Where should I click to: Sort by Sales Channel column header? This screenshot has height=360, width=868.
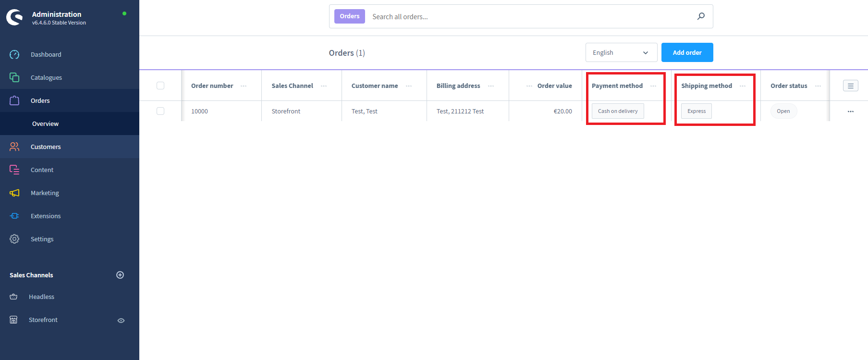(x=292, y=86)
